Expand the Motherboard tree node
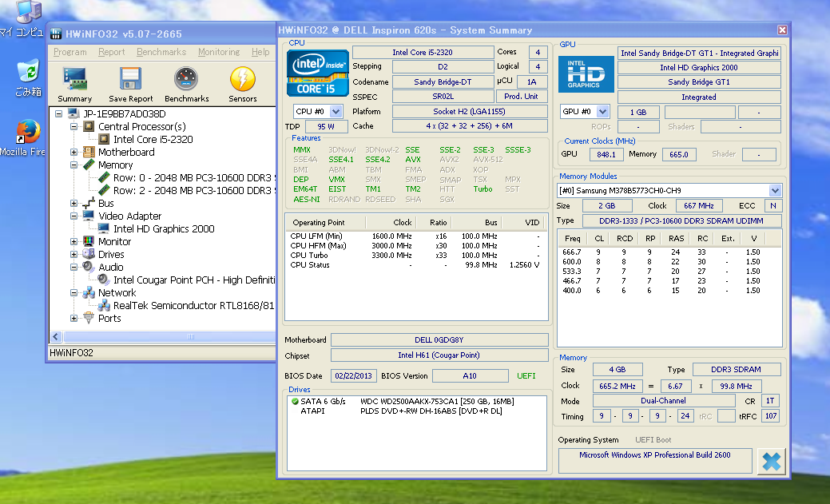 (x=74, y=152)
